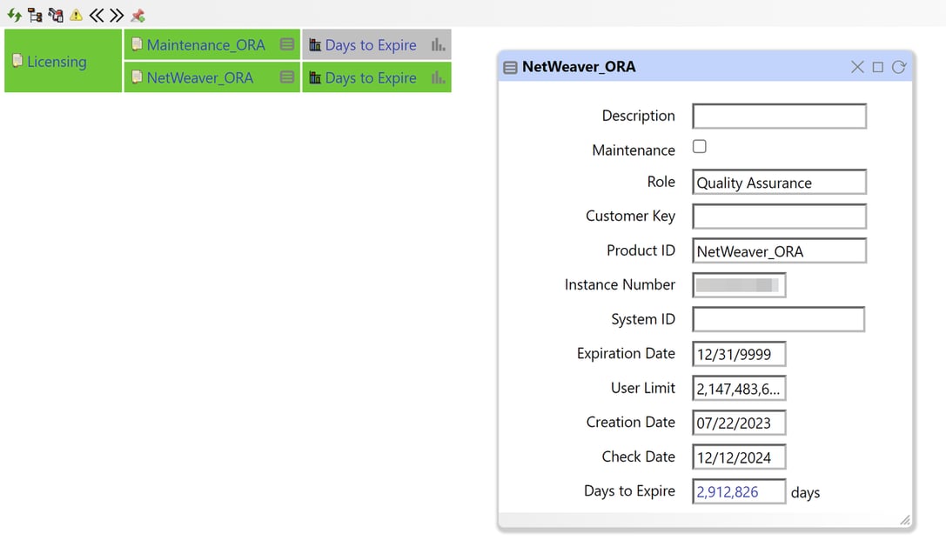This screenshot has width=946, height=560.
Task: Close the NetWeaver_ORA detail panel
Action: pyautogui.click(x=857, y=67)
